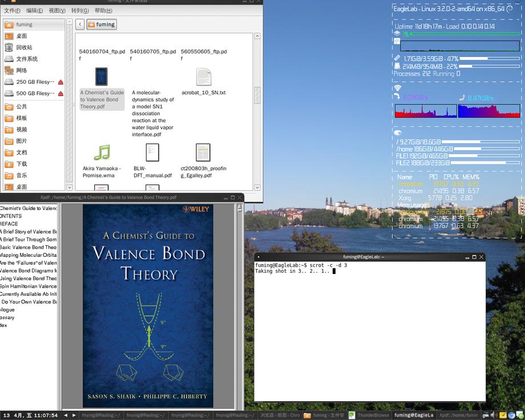Open 'Using Valence Bond Theo' outline entry
This screenshot has width=525, height=420.
29,278
